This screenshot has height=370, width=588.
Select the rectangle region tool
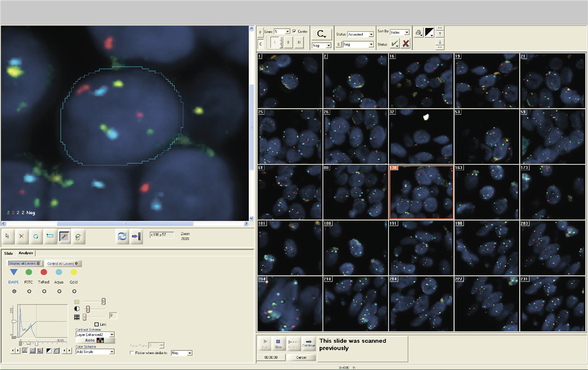[49, 236]
